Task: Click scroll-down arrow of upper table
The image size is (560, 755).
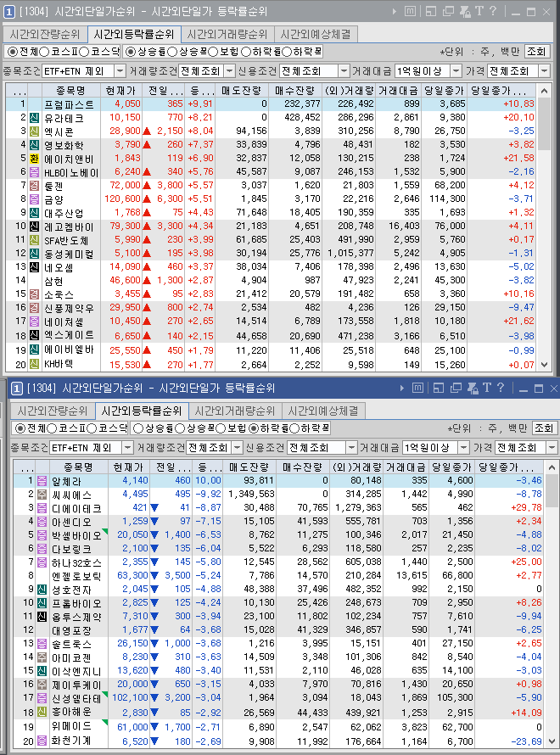Action: point(544,365)
